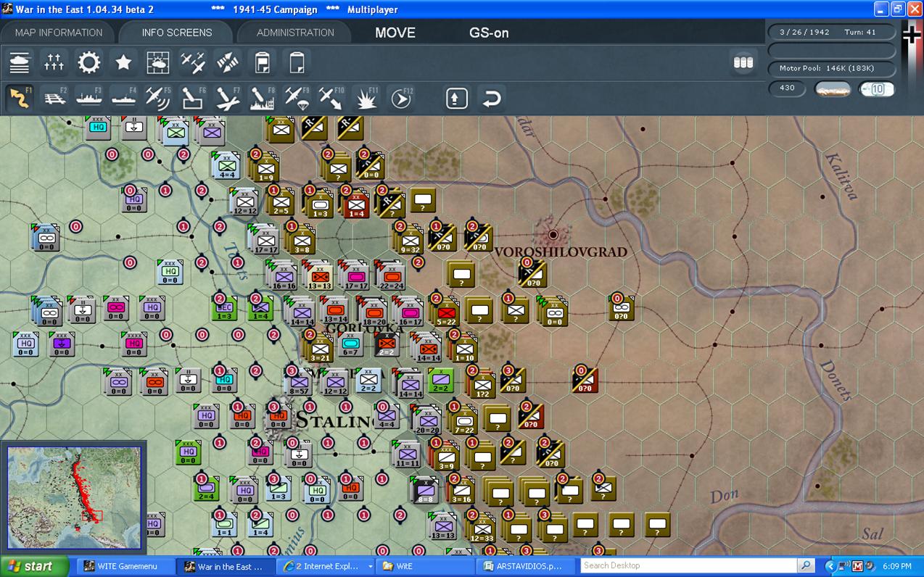Click the reinforcement arrows icon
Screen dimensions: 924x577
coord(228,63)
